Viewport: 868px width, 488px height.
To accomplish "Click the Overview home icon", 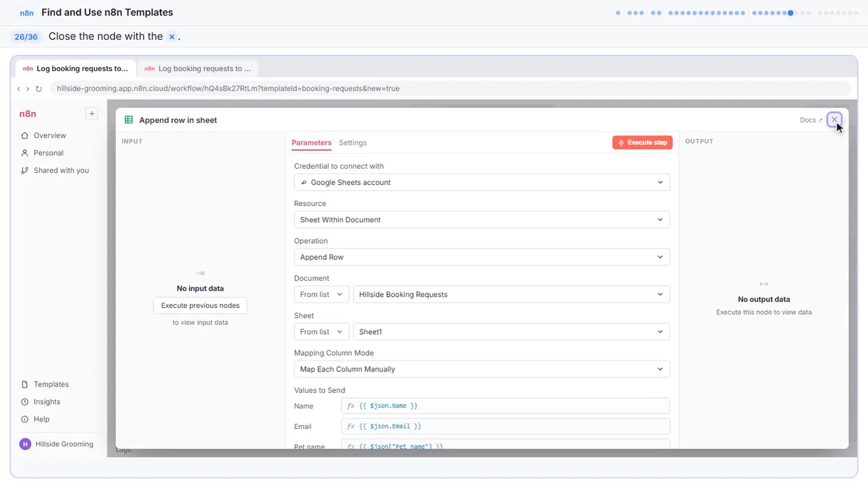I will 25,136.
